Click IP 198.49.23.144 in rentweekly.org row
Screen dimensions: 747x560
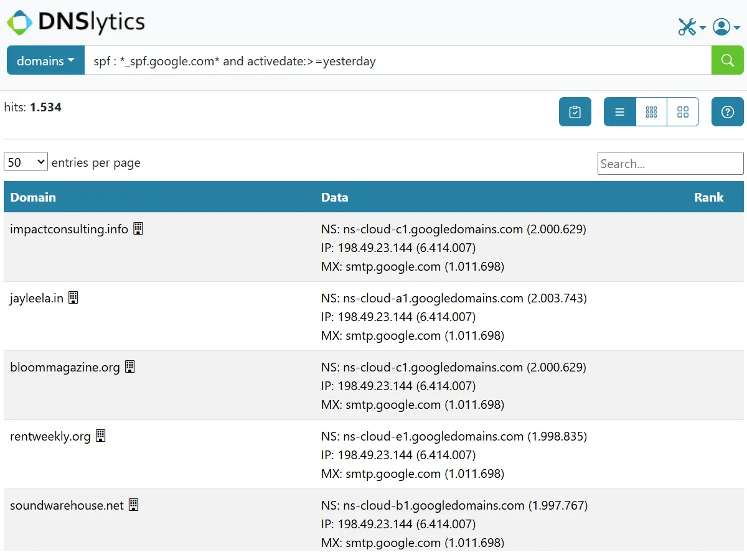click(375, 455)
